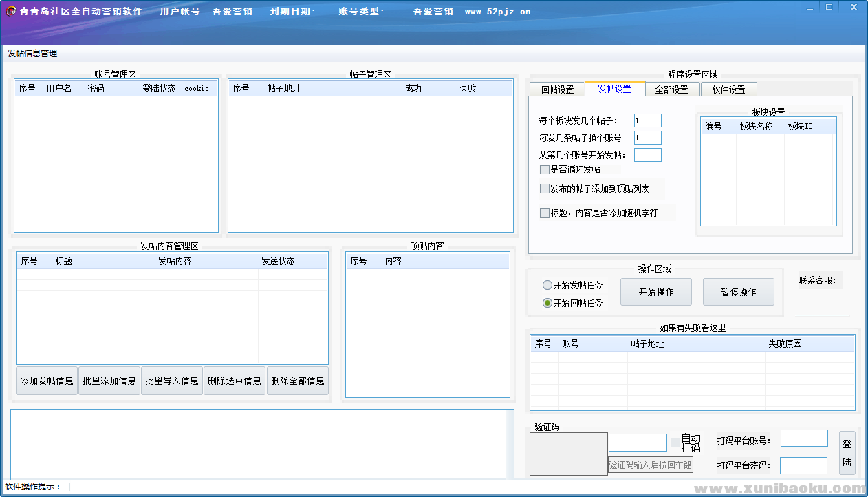Click 添加发帖信息 button

pos(47,381)
